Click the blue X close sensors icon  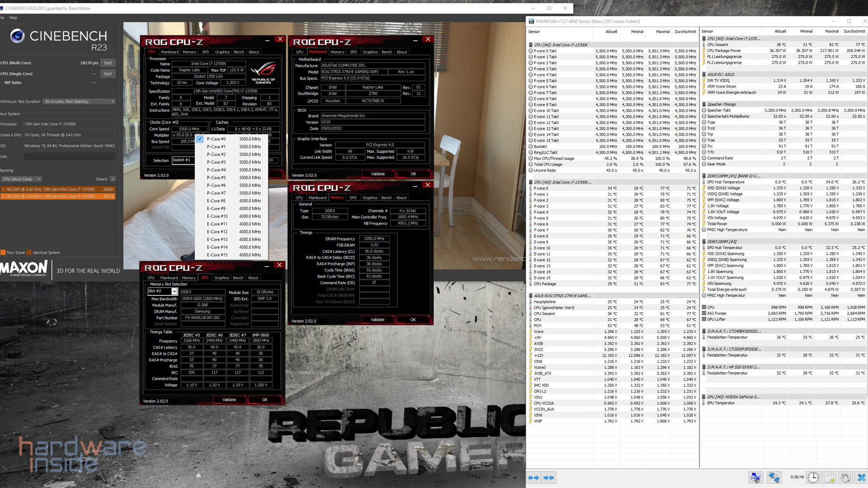pos(861,477)
